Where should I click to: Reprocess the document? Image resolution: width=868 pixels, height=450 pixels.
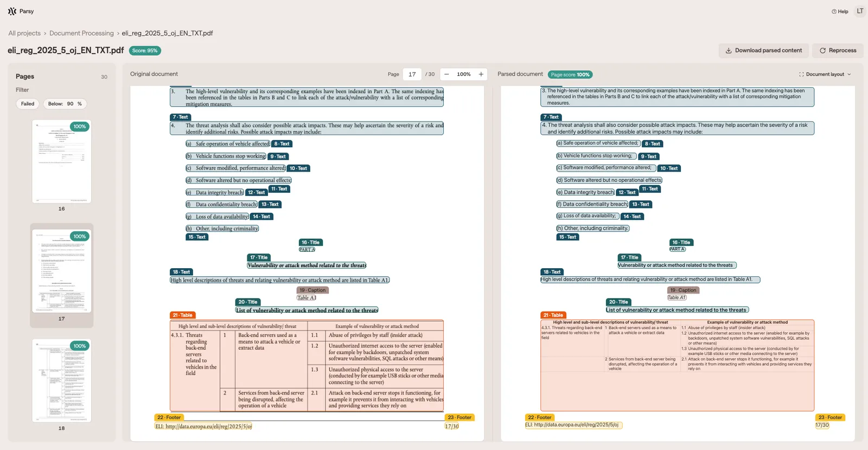[x=838, y=50]
